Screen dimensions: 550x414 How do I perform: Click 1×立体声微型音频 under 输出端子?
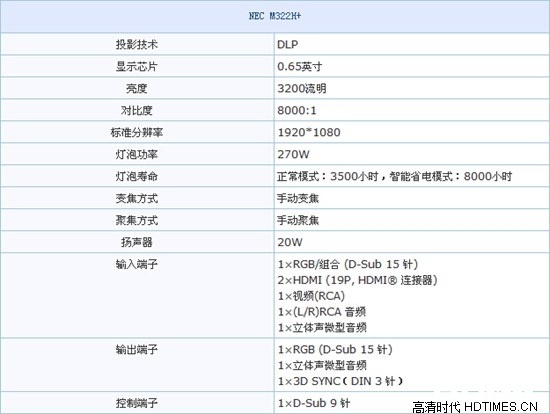point(322,365)
